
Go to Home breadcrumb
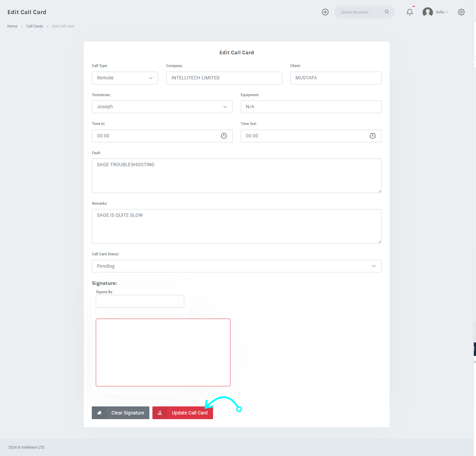tap(12, 26)
